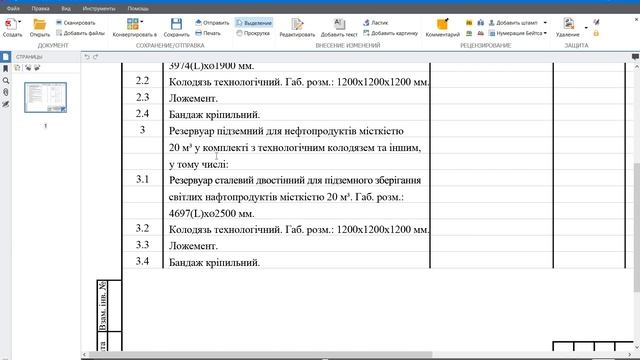Viewport: 640px width, 360px height.
Task: Click row 3.4 text "Бандаж кріпильний."
Action: [x=214, y=262]
